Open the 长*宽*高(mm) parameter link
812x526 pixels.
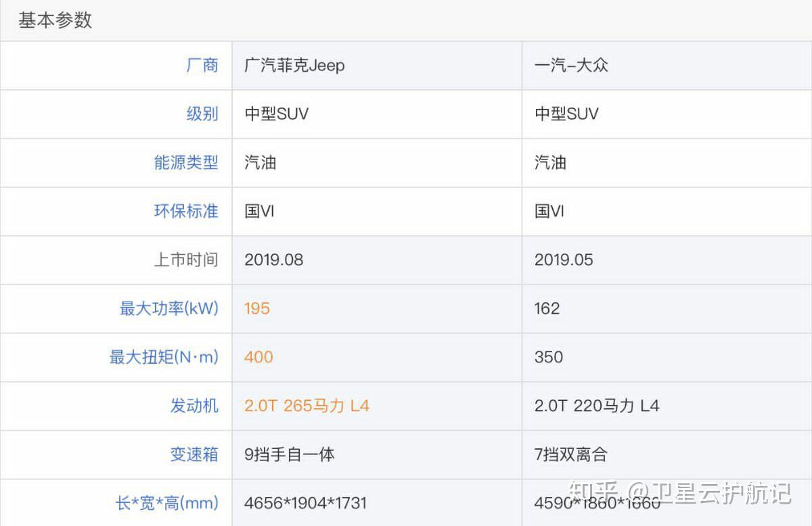pyautogui.click(x=166, y=504)
